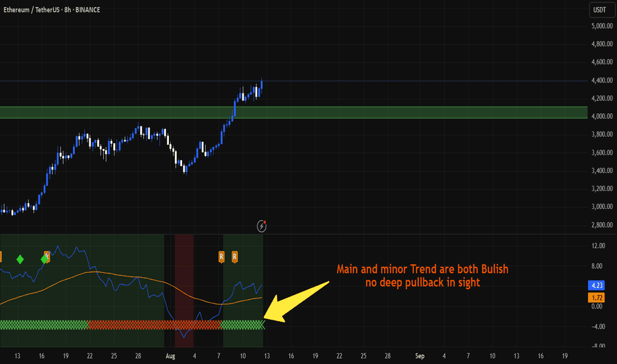The width and height of the screenshot is (617, 364).
Task: Click the 'Main and minor Trend' annotation text
Action: tap(422, 269)
